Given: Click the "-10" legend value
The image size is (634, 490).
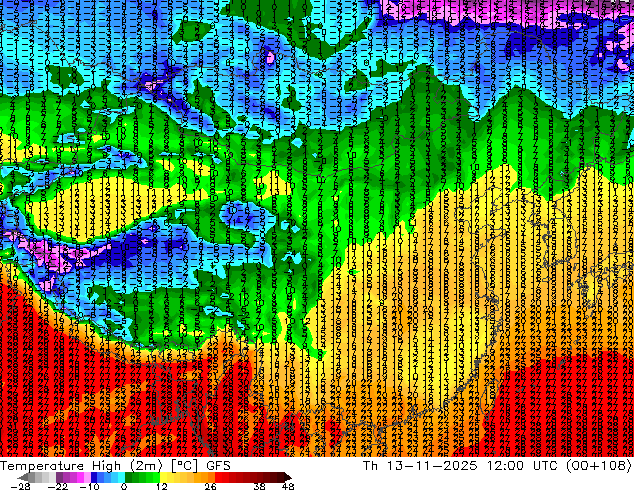Looking at the screenshot, I should (x=89, y=486).
